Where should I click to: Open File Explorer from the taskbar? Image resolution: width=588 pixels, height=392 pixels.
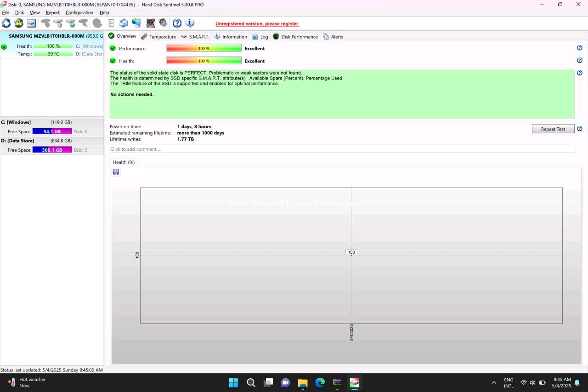point(303,382)
